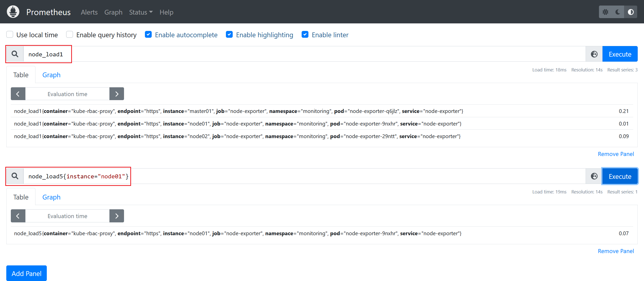644x281 pixels.
Task: Remove the node_load1 panel
Action: [616, 154]
